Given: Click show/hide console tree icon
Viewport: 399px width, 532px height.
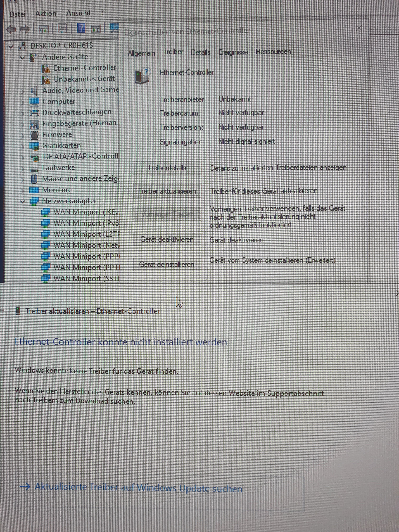Looking at the screenshot, I should click(44, 29).
